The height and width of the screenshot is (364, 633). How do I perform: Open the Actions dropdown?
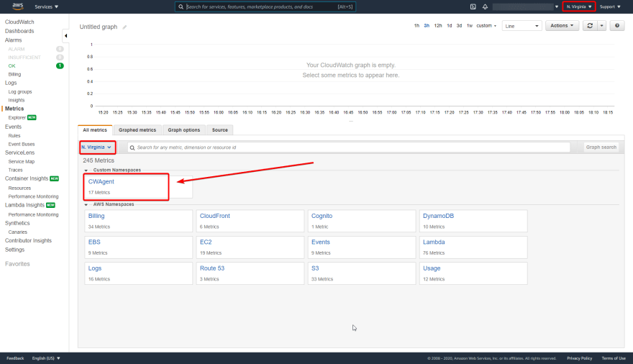(562, 26)
